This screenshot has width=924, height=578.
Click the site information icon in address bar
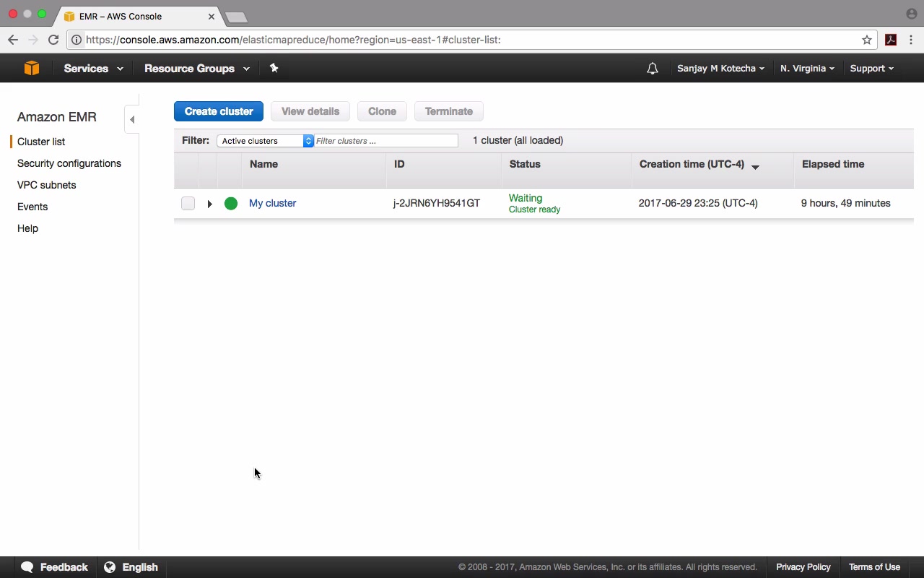point(77,40)
